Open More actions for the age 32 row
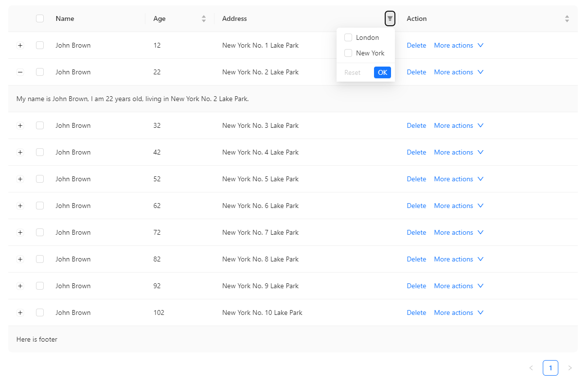Screen dimensions: 588x381 point(454,125)
